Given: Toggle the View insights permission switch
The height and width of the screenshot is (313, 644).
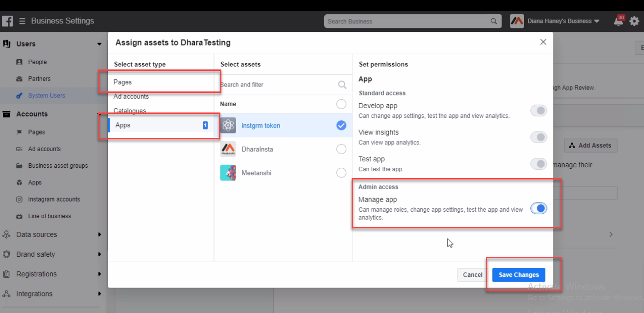Looking at the screenshot, I should 539,137.
